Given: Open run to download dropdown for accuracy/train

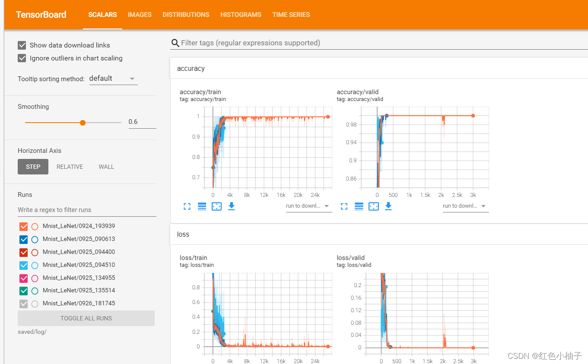Looking at the screenshot, I should coord(308,206).
